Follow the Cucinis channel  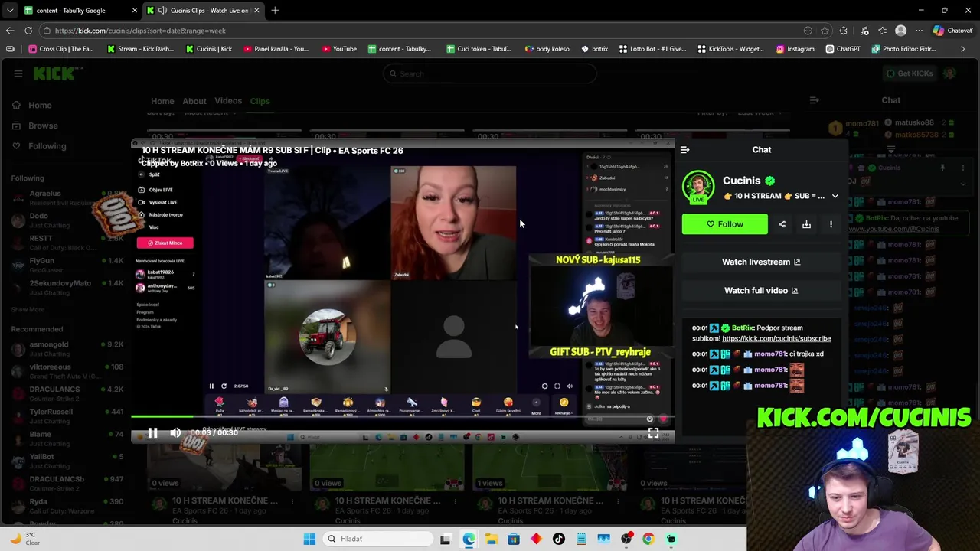click(x=724, y=224)
